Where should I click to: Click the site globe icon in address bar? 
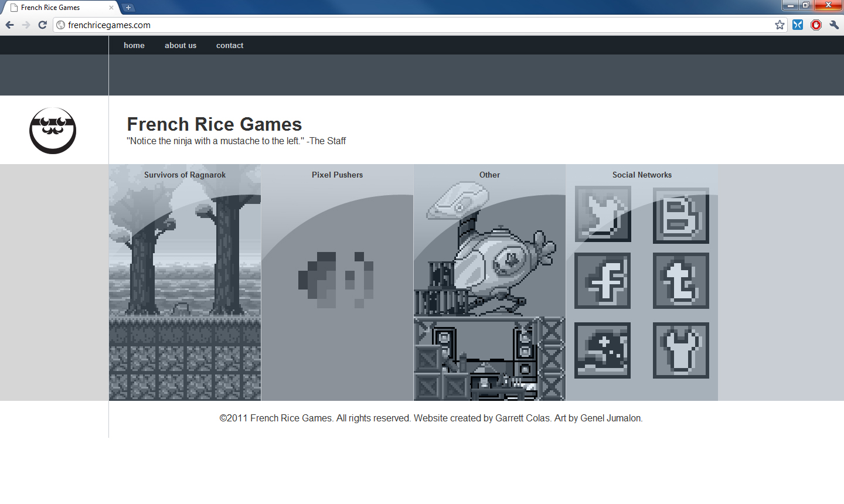(61, 25)
